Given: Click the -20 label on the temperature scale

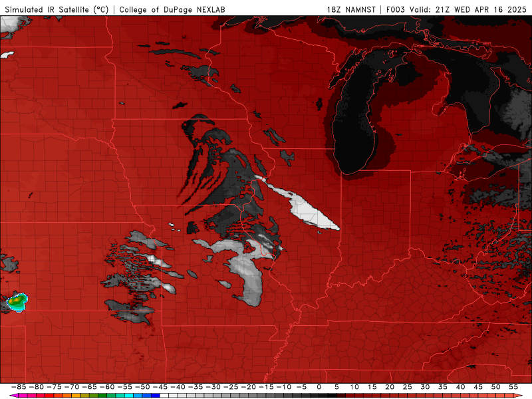Looking at the screenshot, I should (248, 387).
